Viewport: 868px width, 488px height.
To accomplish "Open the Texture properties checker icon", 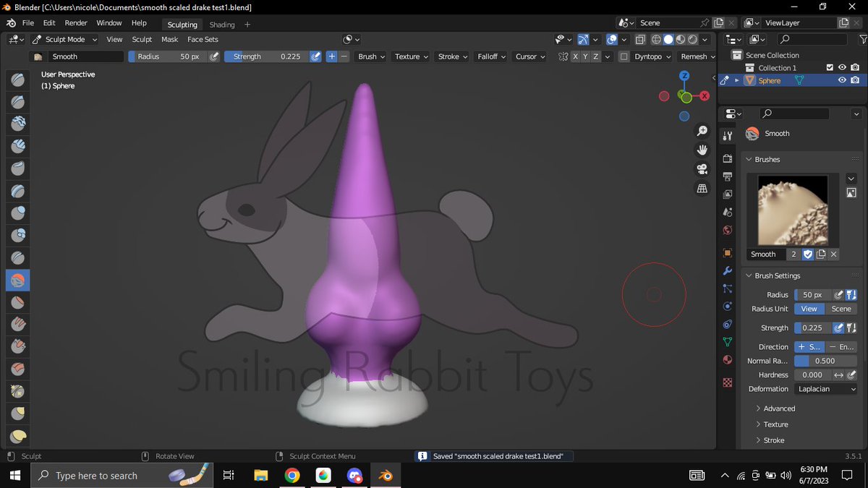I will tap(728, 382).
